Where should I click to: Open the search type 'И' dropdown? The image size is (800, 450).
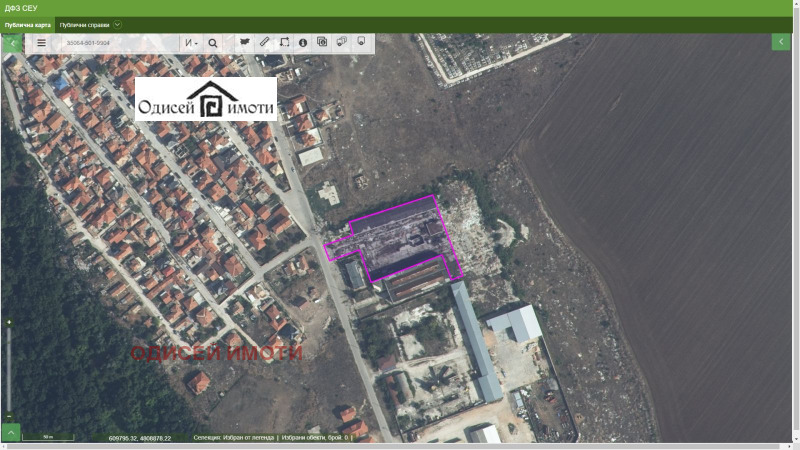pos(190,43)
